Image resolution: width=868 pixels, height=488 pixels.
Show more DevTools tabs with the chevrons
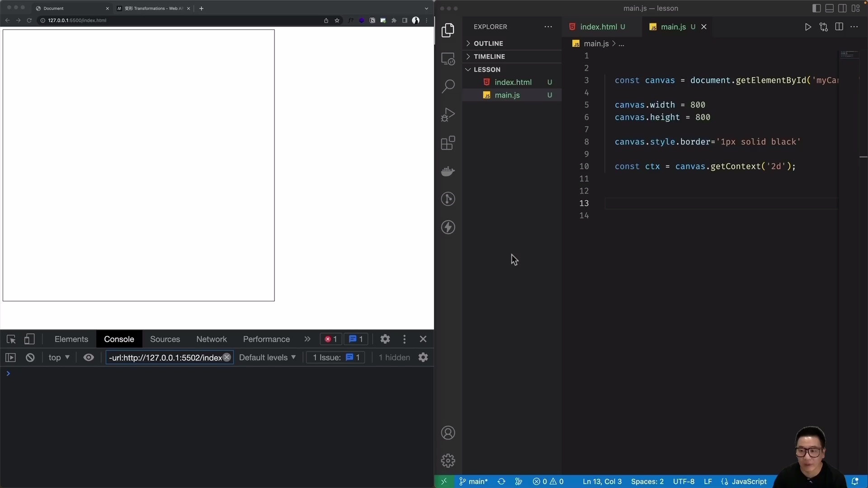point(307,339)
